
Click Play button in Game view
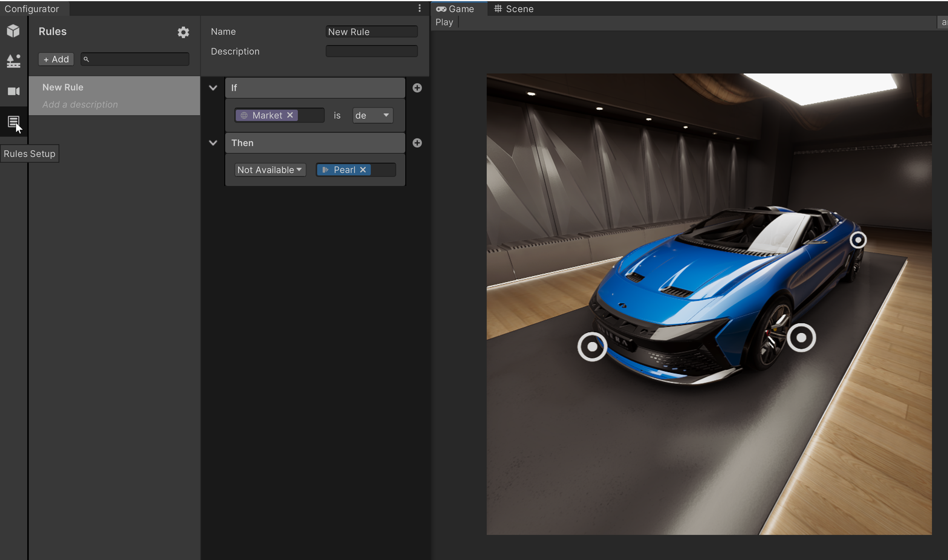point(444,22)
